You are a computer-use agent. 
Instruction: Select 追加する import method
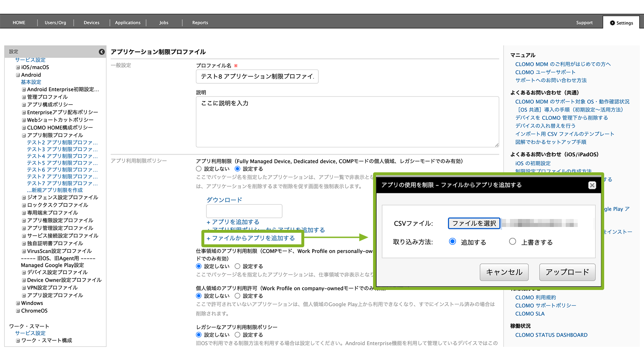click(x=452, y=241)
